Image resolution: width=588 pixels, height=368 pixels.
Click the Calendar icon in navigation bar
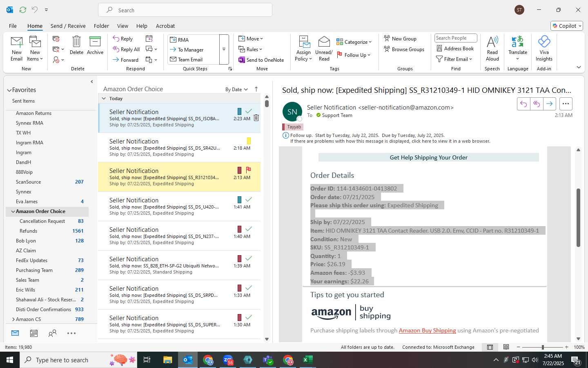[34, 333]
